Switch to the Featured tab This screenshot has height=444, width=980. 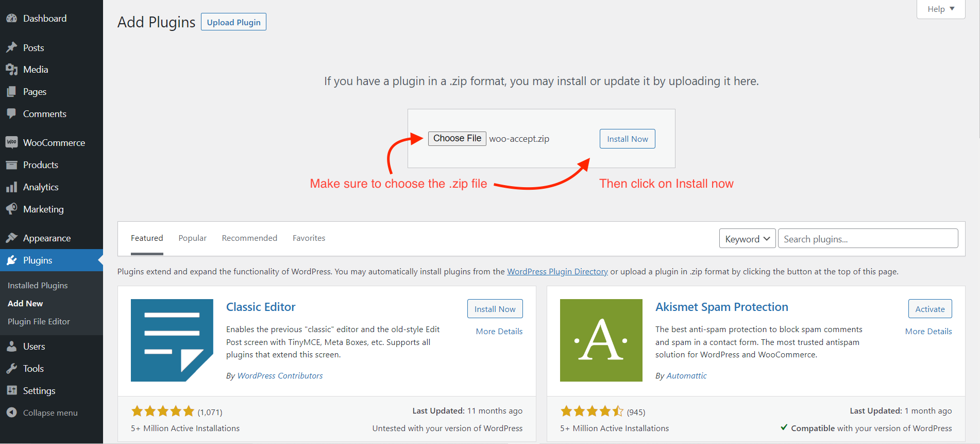pyautogui.click(x=147, y=238)
